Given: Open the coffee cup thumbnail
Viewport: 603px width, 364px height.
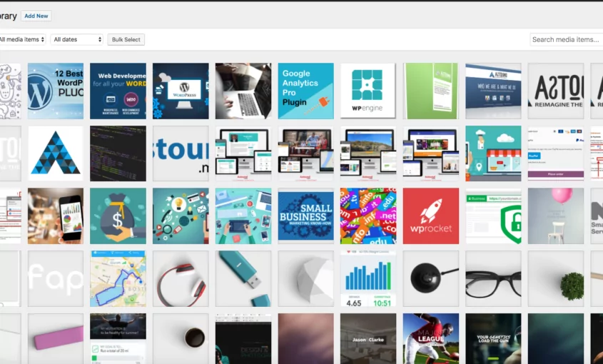Looking at the screenshot, I should click(x=181, y=338).
